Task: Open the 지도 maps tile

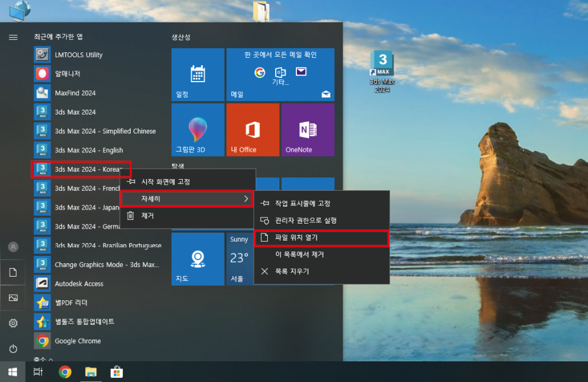Action: (x=198, y=259)
